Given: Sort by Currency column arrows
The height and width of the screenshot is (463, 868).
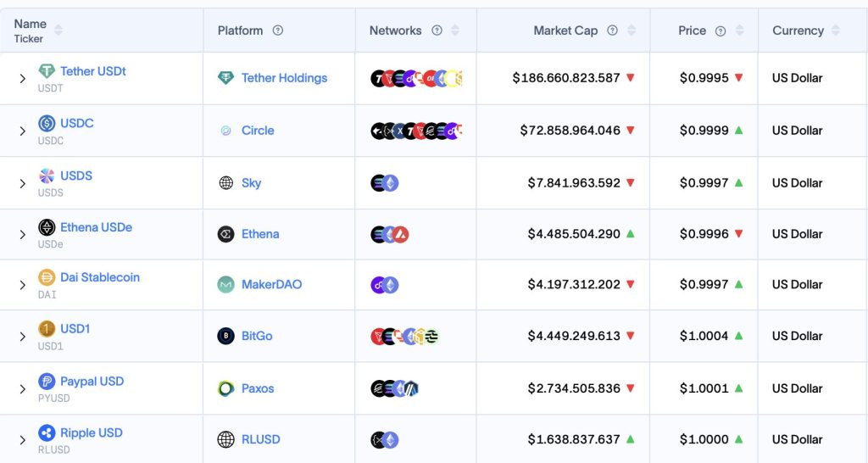Looking at the screenshot, I should (x=835, y=31).
